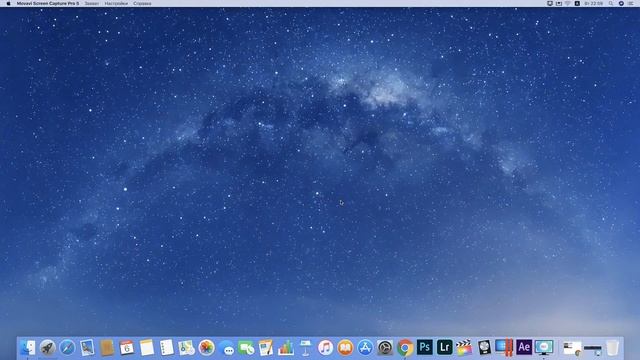Open the yellow Notes app
The height and width of the screenshot is (360, 640).
(147, 348)
